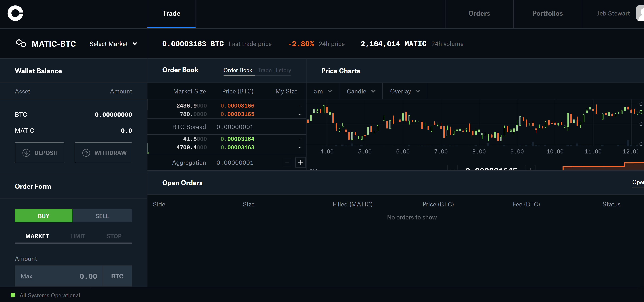The image size is (644, 302).
Task: Click the withdraw icon button
Action: point(86,153)
